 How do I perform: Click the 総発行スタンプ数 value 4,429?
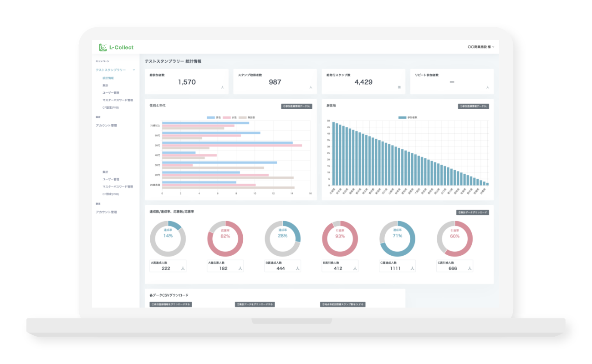point(363,82)
